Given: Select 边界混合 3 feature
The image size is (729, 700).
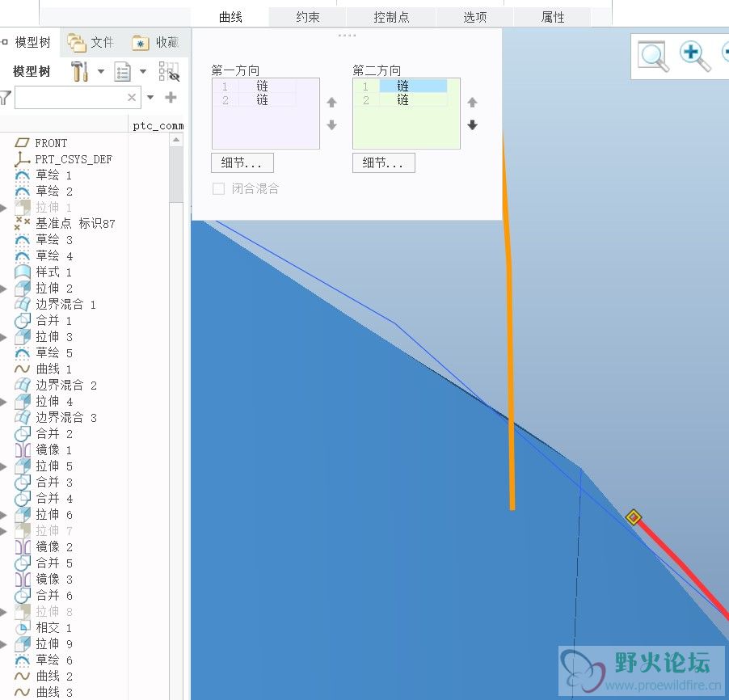Looking at the screenshot, I should click(x=55, y=418).
